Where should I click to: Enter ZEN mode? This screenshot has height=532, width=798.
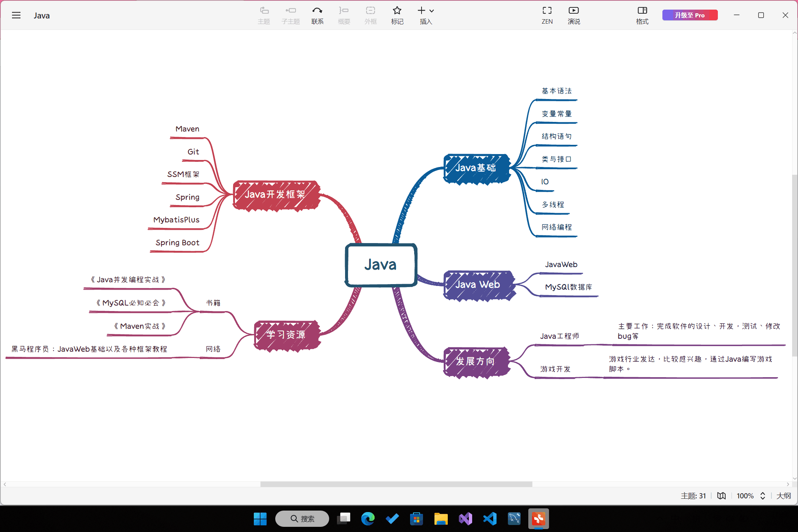(x=547, y=15)
